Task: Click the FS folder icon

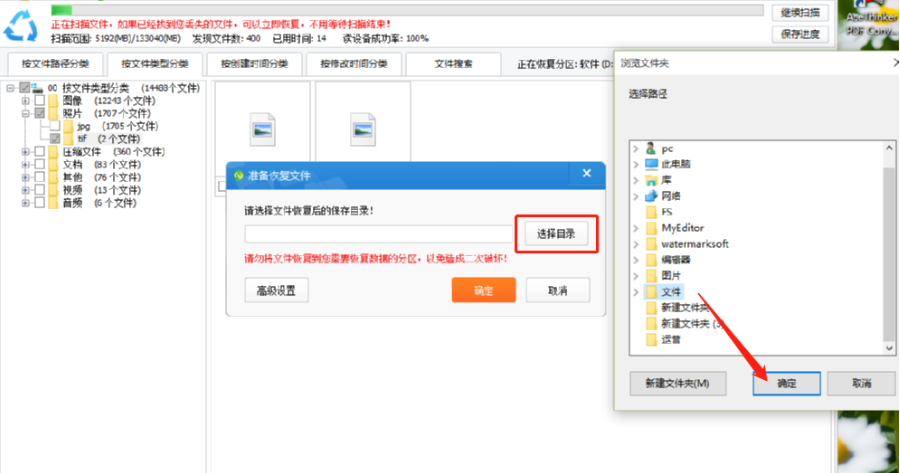Action: coord(651,212)
